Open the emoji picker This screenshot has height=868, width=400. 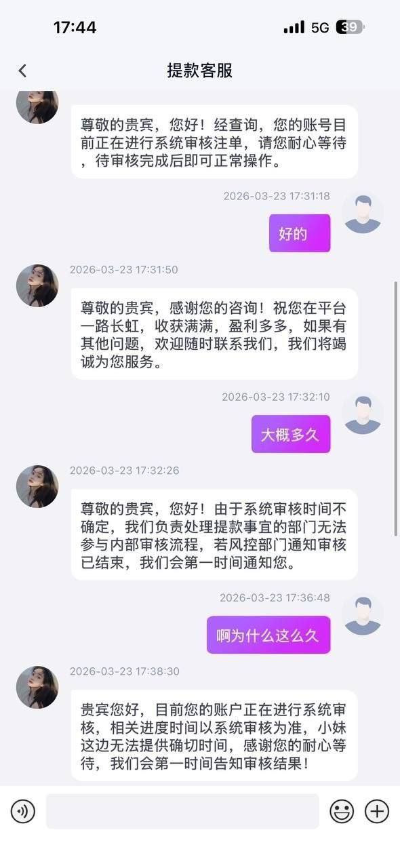(342, 811)
